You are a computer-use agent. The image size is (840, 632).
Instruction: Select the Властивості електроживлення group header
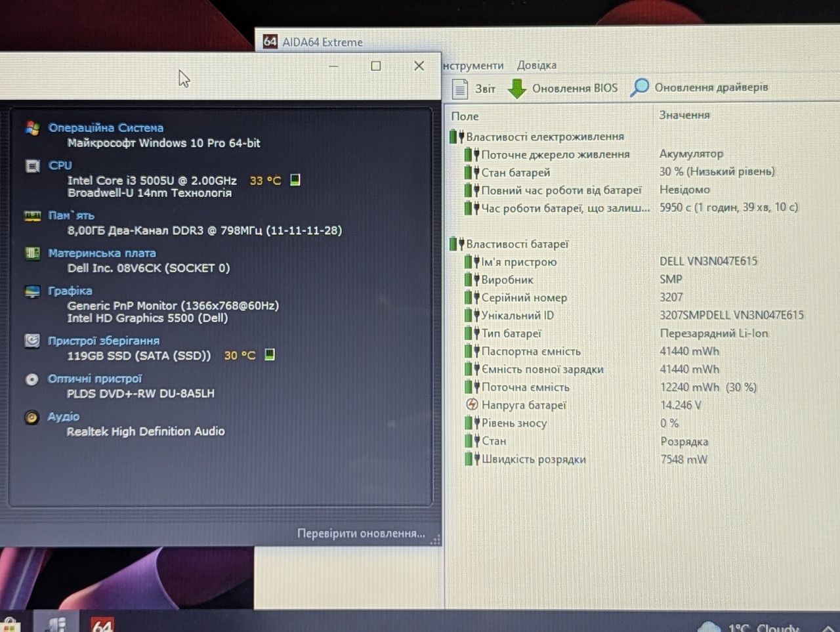(545, 137)
